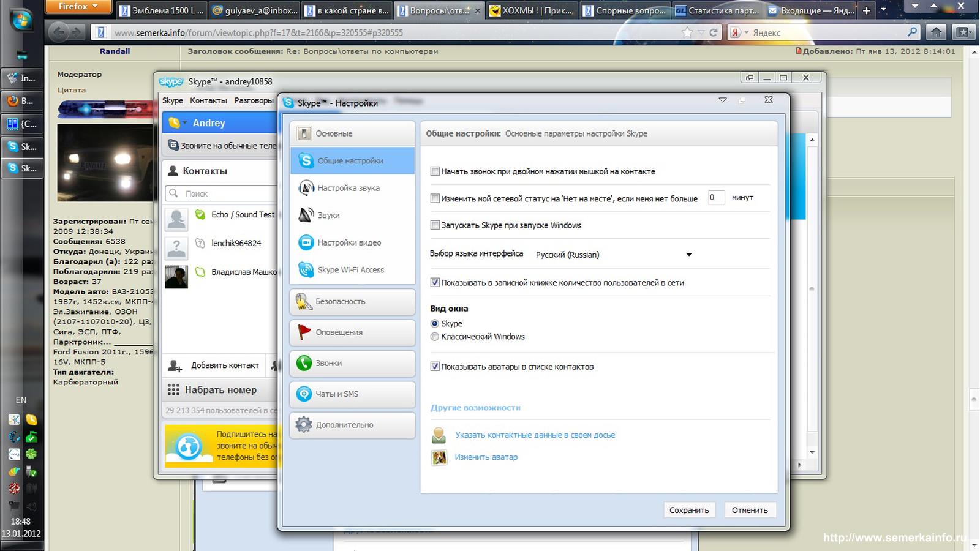Select Classic Windows (Классический Windows) radio option
This screenshot has width=980, height=551.
pos(435,337)
